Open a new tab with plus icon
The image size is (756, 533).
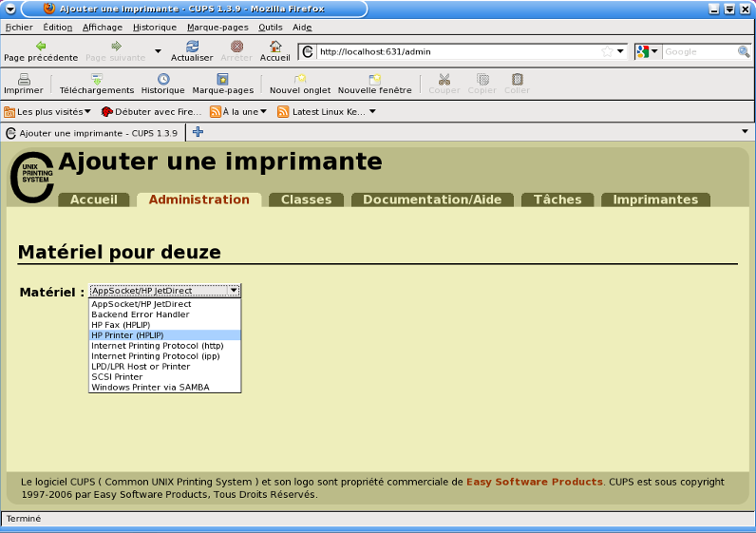[x=198, y=132]
